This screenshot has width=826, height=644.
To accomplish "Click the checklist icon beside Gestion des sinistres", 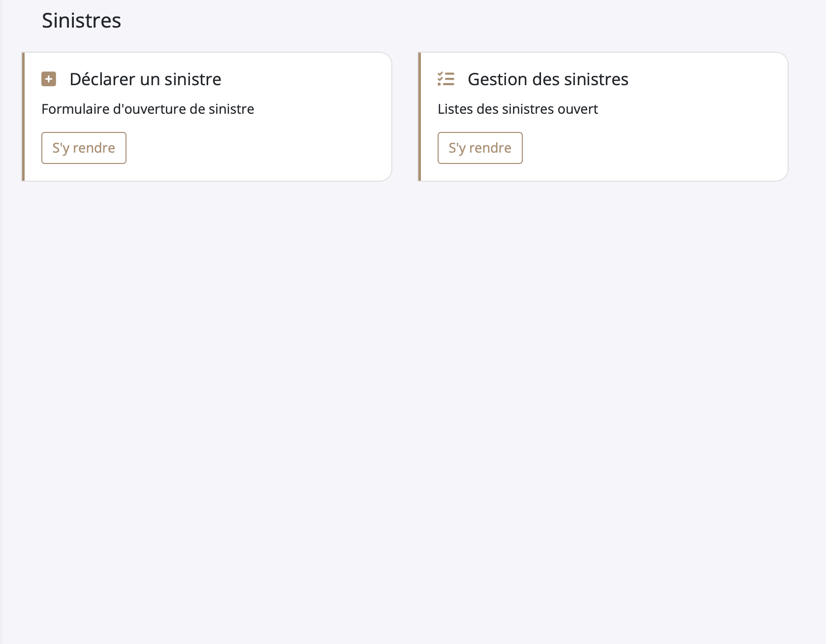I will (446, 79).
